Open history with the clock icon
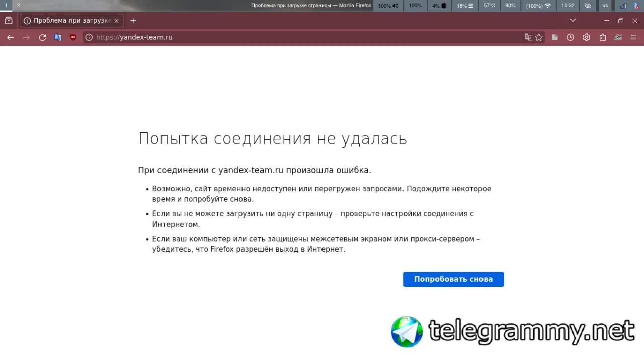 (570, 37)
